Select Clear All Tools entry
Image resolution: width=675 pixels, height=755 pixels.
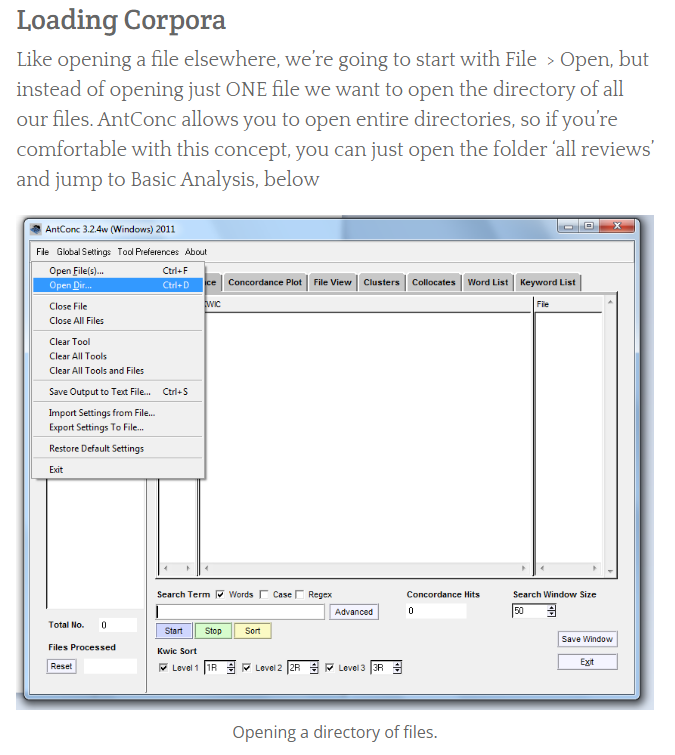[118, 356]
